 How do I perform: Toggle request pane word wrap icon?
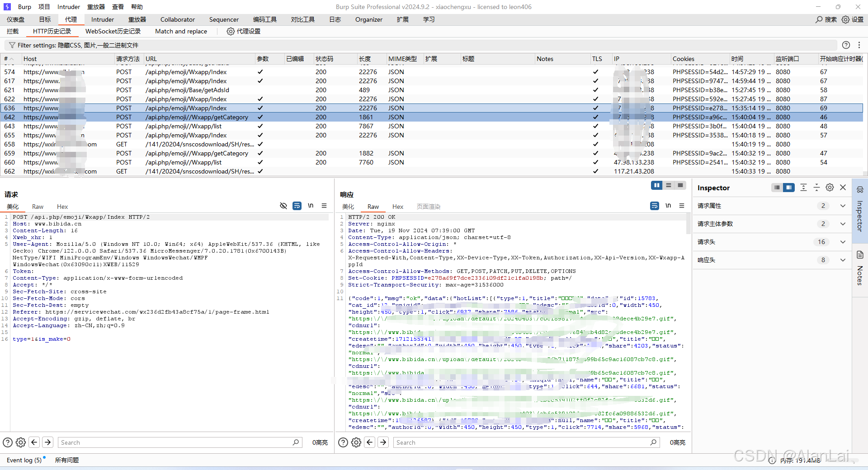click(297, 206)
